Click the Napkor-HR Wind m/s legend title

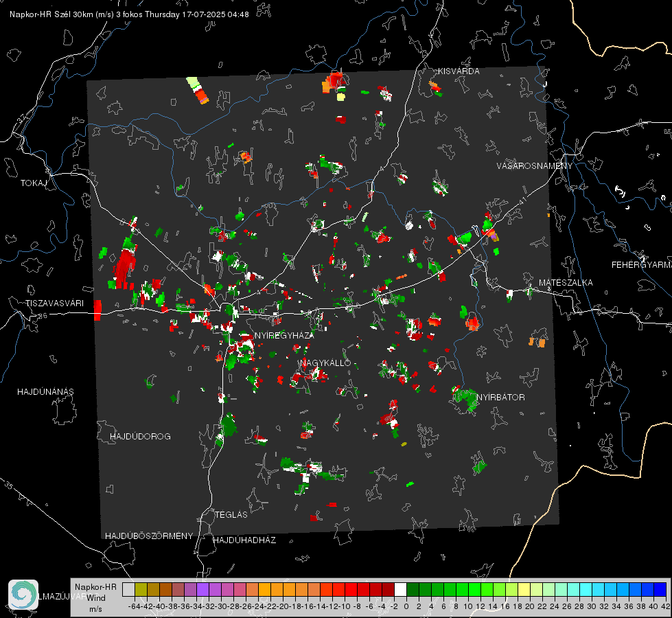point(95,597)
